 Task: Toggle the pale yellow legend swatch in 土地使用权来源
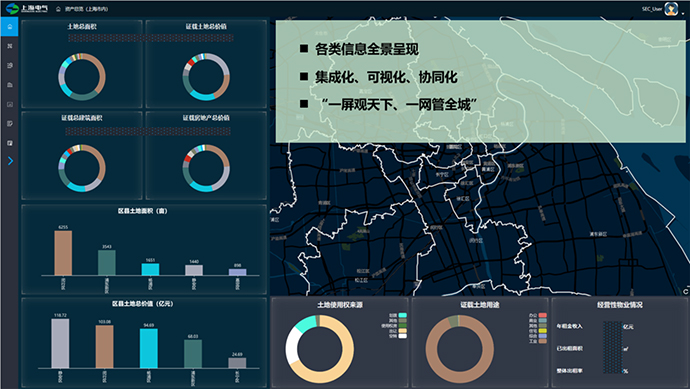402,331
